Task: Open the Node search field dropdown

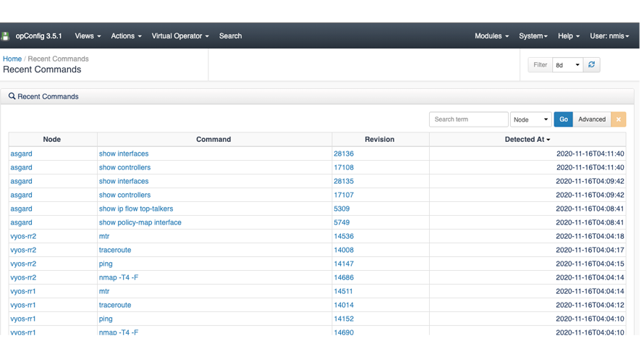Action: [x=530, y=119]
